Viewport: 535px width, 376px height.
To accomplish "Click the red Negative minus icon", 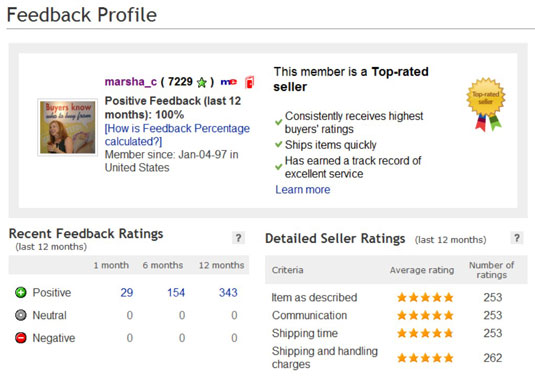I will pyautogui.click(x=21, y=338).
